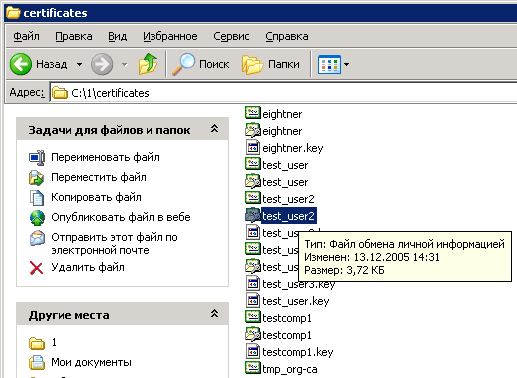Select the test_user3.key file
The image size is (517, 378).
point(290,284)
